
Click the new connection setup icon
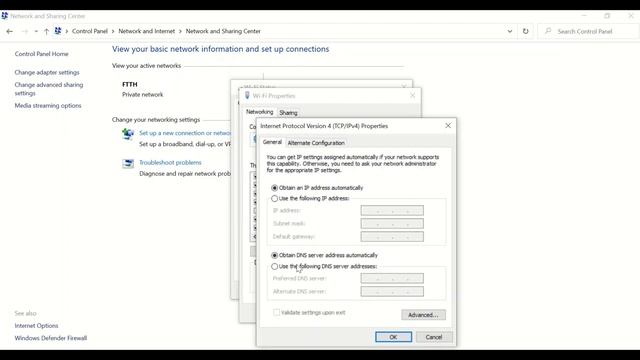(x=128, y=134)
